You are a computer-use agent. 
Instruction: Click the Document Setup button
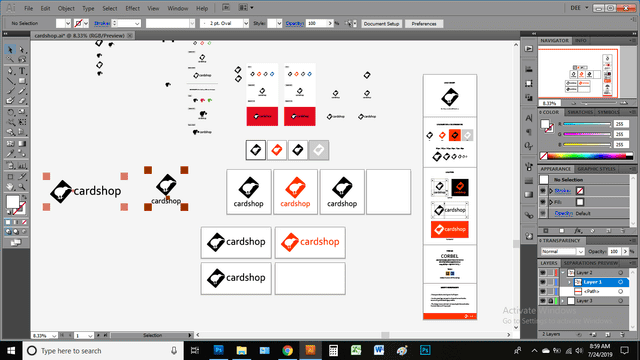coord(381,24)
